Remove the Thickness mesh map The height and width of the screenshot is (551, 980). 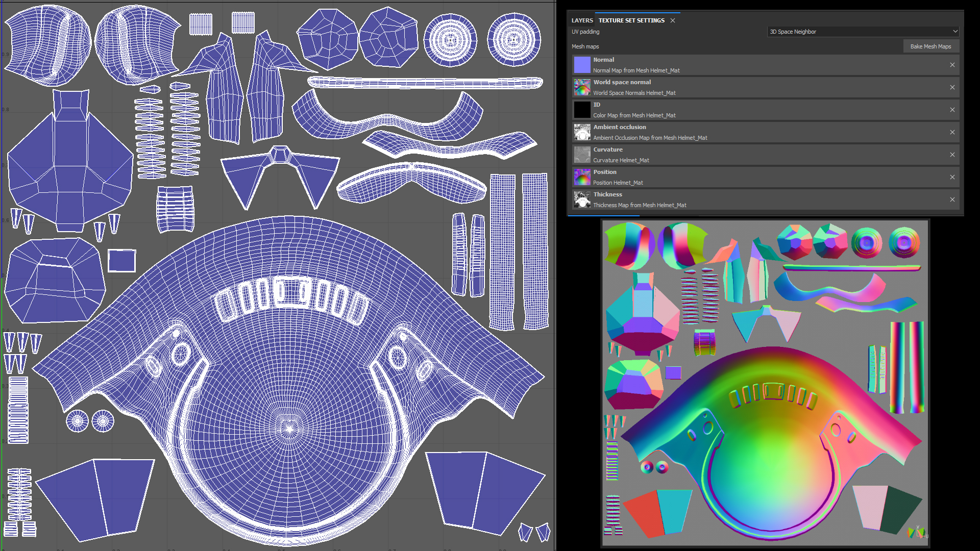[x=952, y=199]
